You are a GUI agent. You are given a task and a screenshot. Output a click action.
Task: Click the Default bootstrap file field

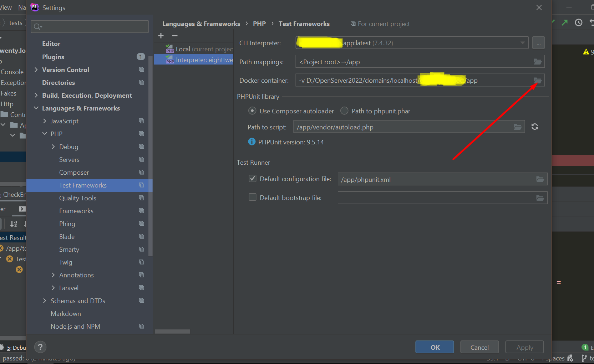click(442, 198)
